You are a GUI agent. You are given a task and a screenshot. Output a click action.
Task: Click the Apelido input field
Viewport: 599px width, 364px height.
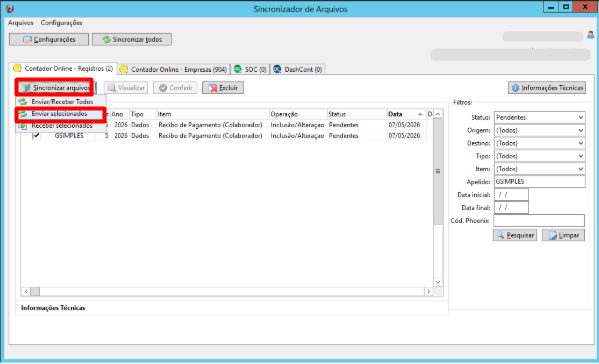pyautogui.click(x=539, y=182)
